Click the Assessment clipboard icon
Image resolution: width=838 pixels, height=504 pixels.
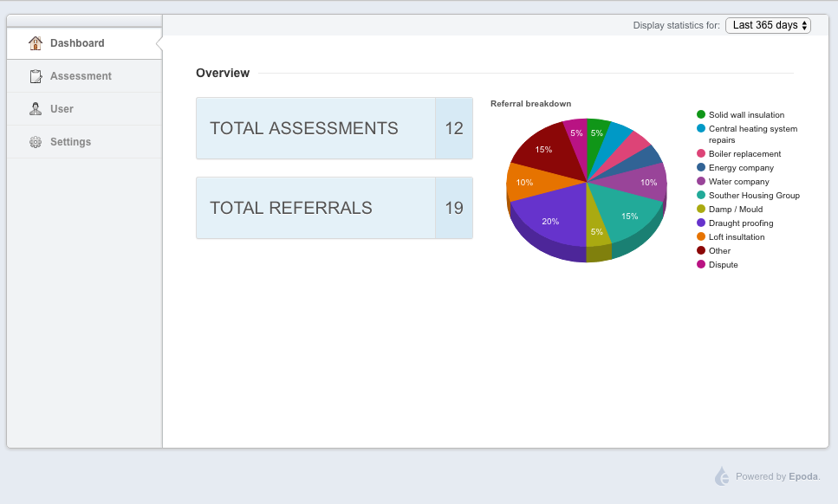tap(36, 76)
